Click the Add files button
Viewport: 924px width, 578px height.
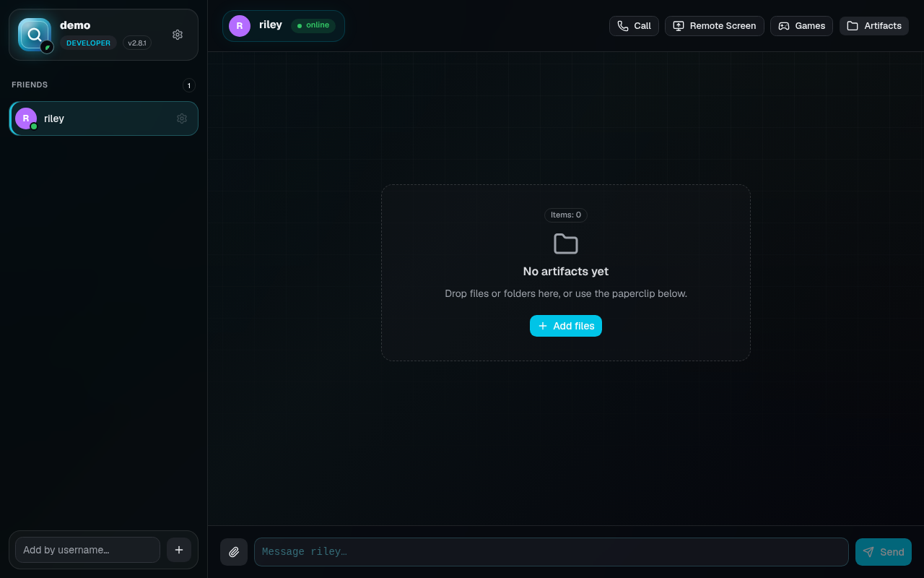(x=566, y=326)
